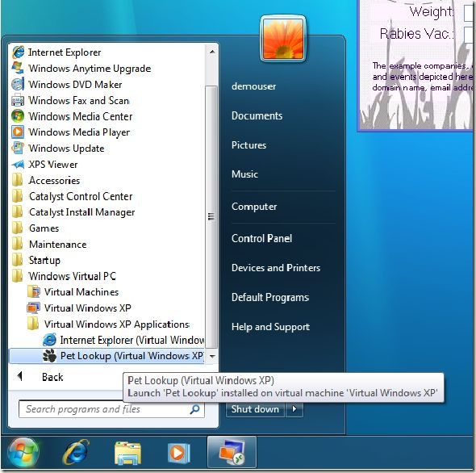Open demouser personal folder

pos(254,86)
